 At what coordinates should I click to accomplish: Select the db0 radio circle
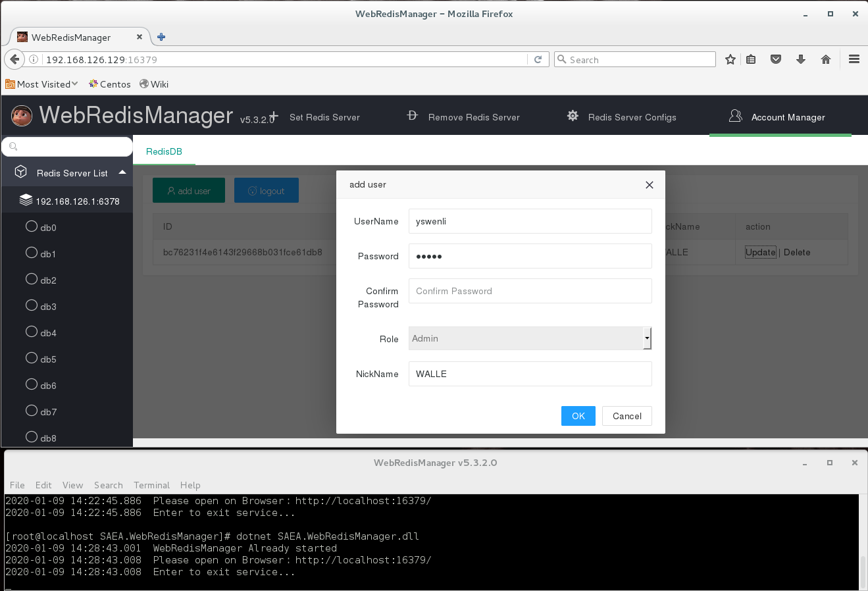32,226
